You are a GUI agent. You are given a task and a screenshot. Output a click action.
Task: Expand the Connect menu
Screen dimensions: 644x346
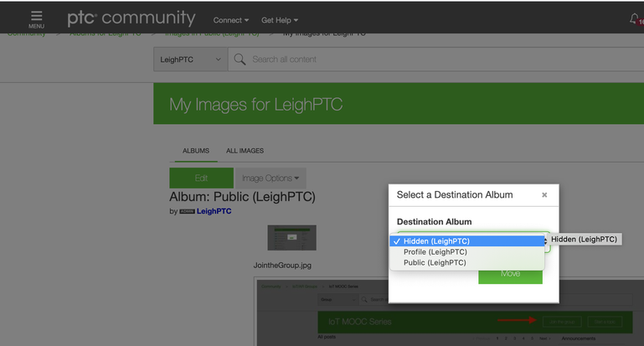point(230,20)
